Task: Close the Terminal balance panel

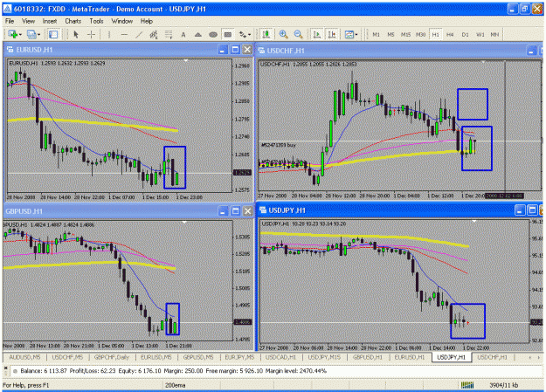Action: [5, 368]
